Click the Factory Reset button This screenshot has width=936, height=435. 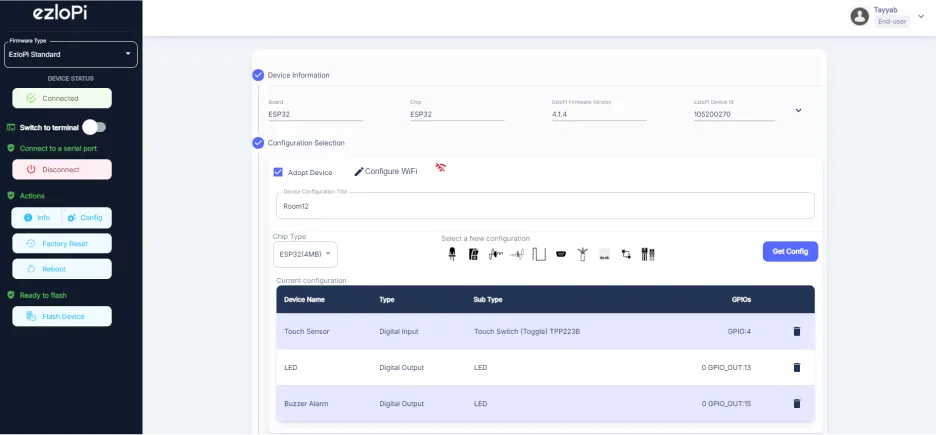pyautogui.click(x=62, y=243)
